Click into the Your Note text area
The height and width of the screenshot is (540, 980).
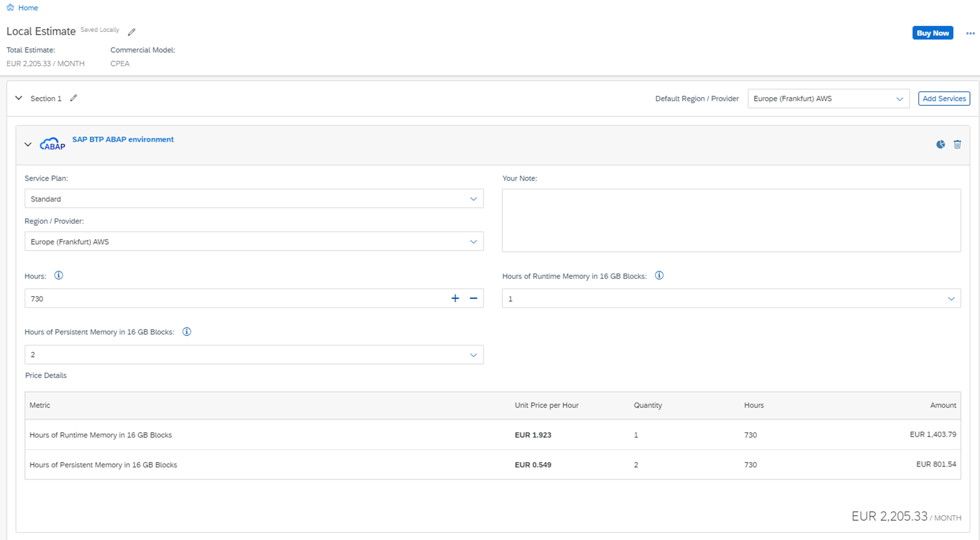pyautogui.click(x=731, y=220)
